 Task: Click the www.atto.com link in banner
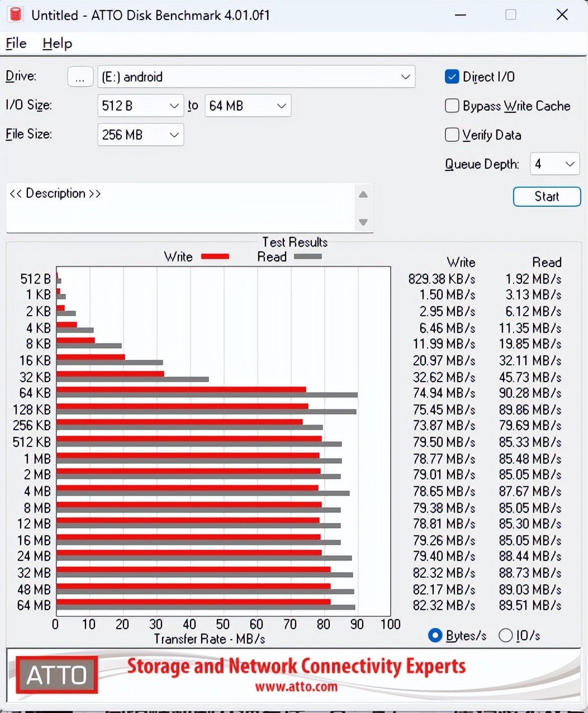(x=296, y=686)
